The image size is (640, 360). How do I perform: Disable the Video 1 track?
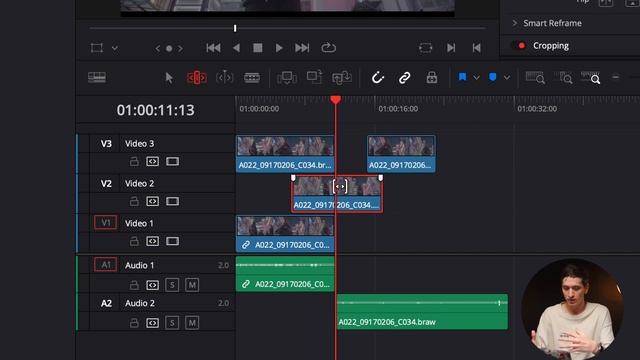pos(172,241)
